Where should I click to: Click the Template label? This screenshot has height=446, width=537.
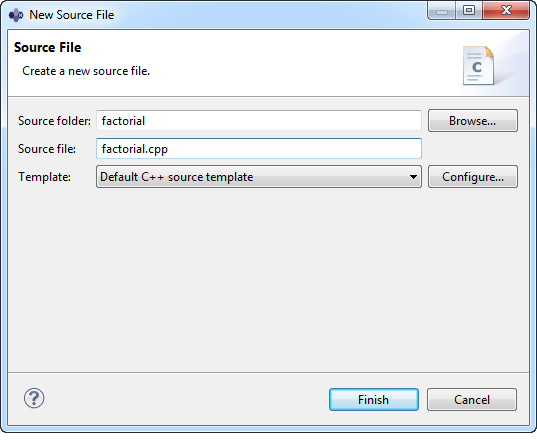[44, 177]
